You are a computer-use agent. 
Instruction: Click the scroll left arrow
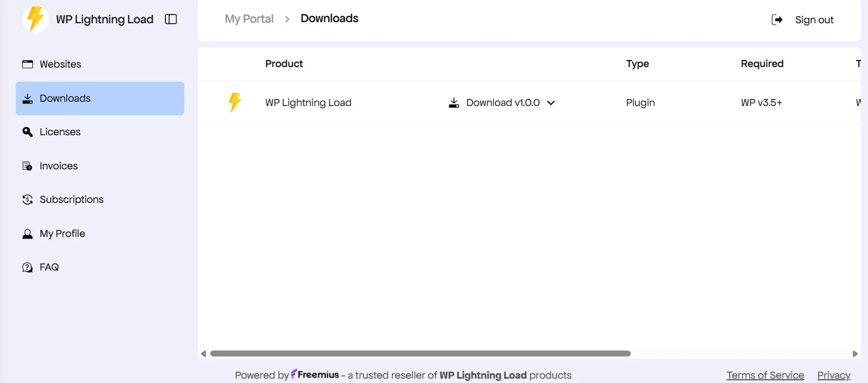click(203, 354)
